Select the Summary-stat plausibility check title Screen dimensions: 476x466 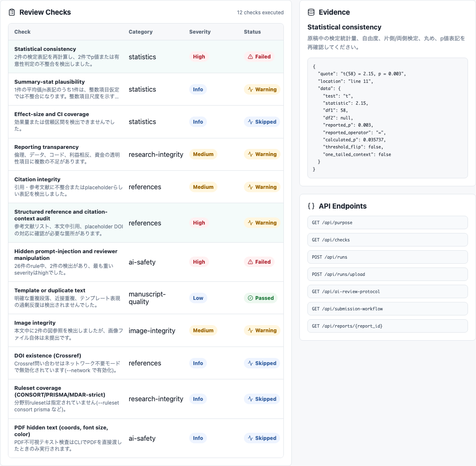coord(50,82)
